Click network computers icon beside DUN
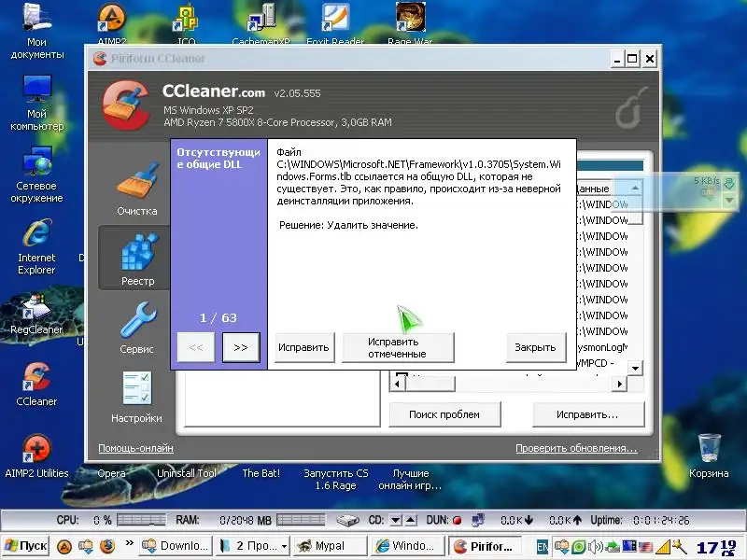The image size is (747, 560). click(x=478, y=520)
